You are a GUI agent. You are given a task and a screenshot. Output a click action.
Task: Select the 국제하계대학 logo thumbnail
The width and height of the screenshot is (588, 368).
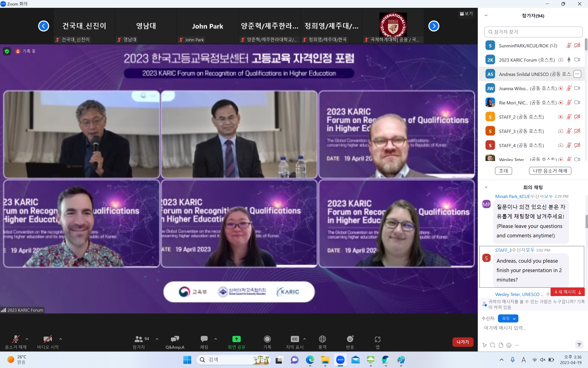coord(393,26)
